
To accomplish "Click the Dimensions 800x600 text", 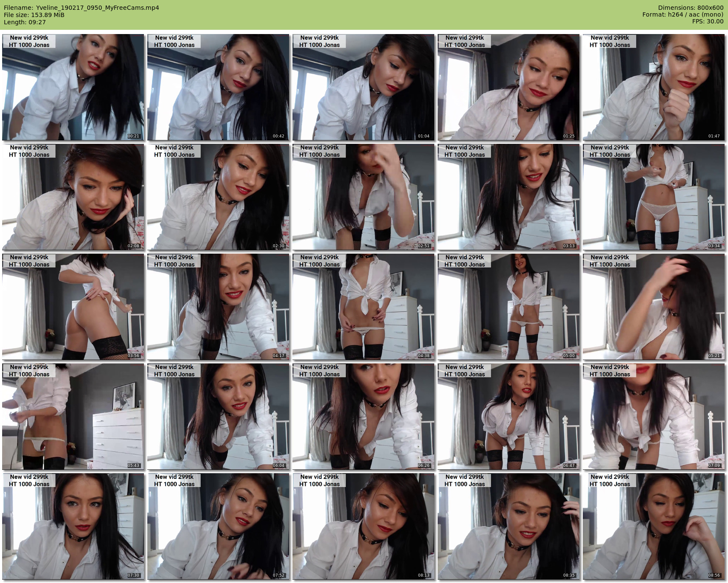I will point(691,8).
